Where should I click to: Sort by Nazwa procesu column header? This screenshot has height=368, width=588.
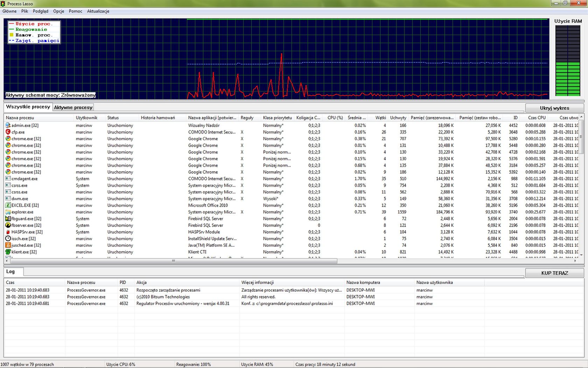pyautogui.click(x=39, y=118)
